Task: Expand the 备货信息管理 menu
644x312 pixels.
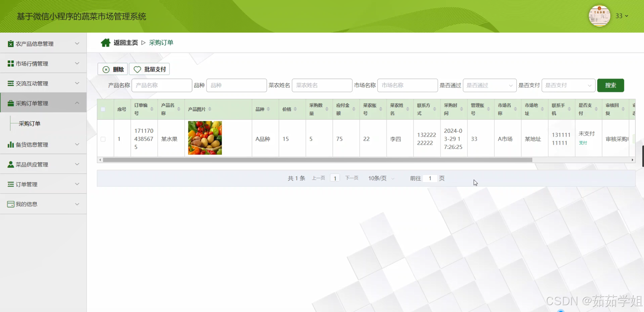Action: [x=77, y=145]
